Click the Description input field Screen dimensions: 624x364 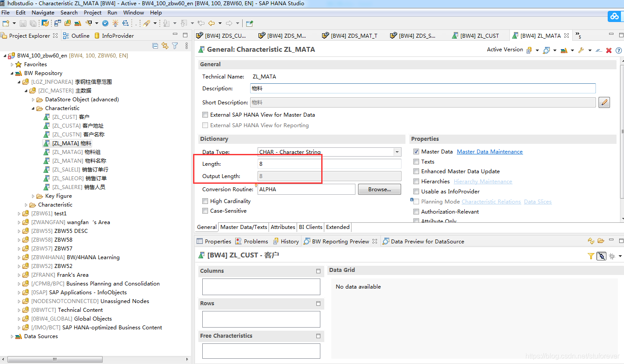(x=423, y=89)
